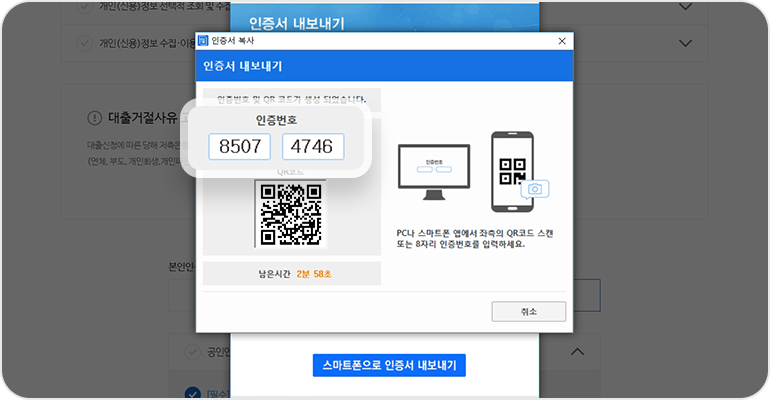This screenshot has width=770, height=400.
Task: Click the remaining time text 2분 58초
Action: coord(314,274)
